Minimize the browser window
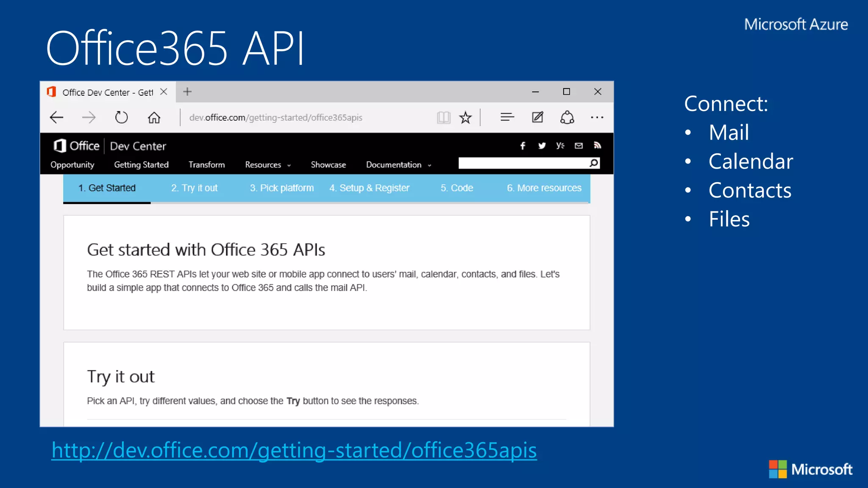 pyautogui.click(x=535, y=91)
